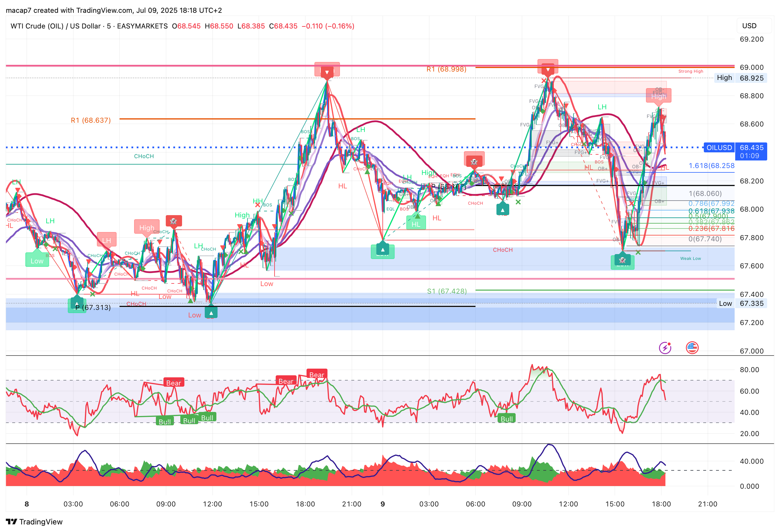The image size is (780, 532).
Task: Click the teal skull marker near Weak Low
Action: [x=622, y=260]
